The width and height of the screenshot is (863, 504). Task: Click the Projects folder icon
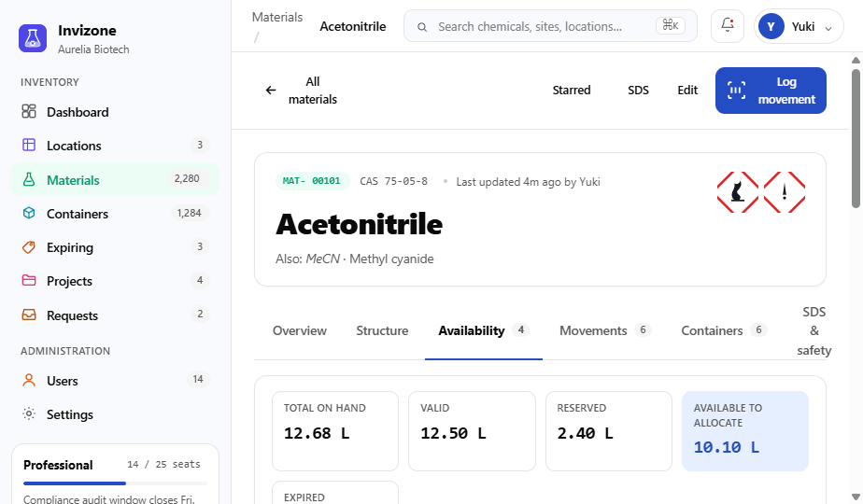coord(29,281)
